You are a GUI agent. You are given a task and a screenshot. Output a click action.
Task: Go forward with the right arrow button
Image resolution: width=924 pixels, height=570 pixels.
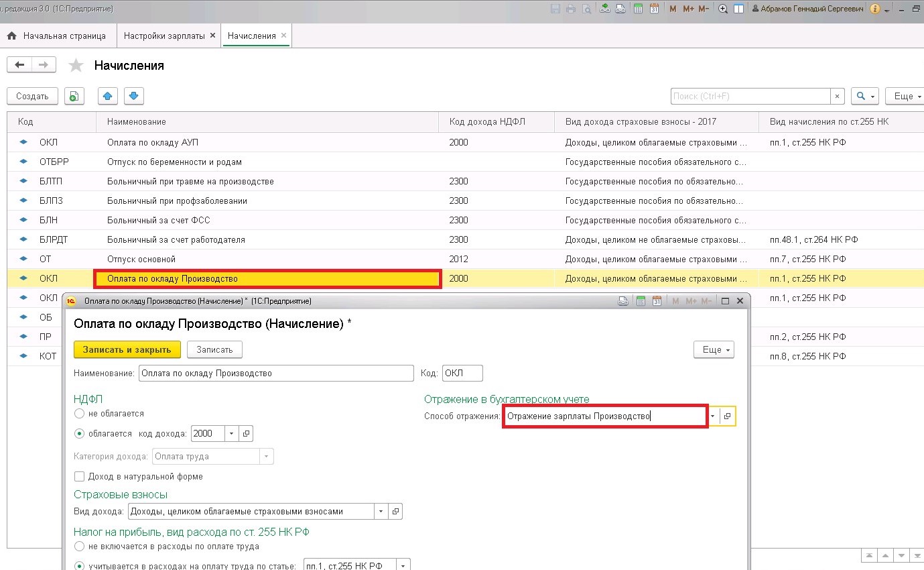tap(44, 65)
